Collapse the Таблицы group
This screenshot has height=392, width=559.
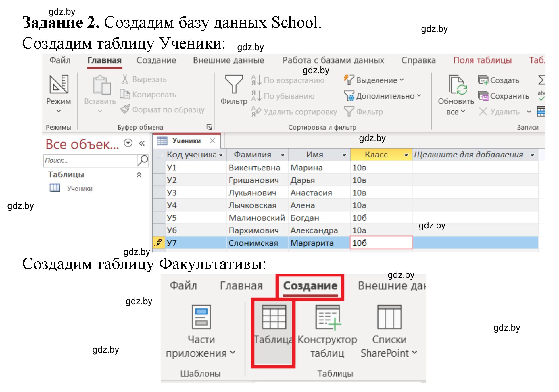139,175
